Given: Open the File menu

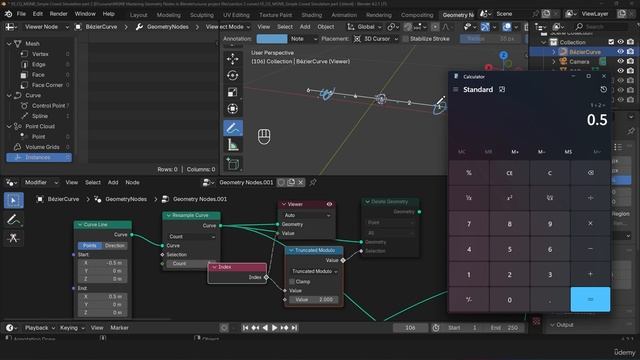Looking at the screenshot, I should pos(21,14).
